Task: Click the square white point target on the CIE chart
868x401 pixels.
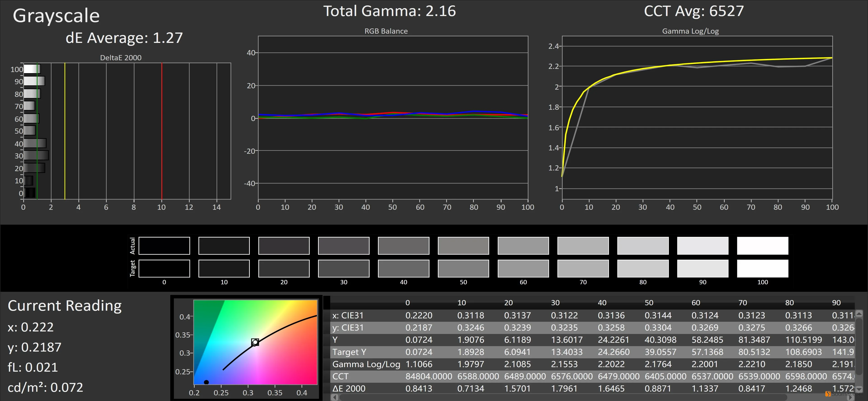Action: (x=255, y=342)
